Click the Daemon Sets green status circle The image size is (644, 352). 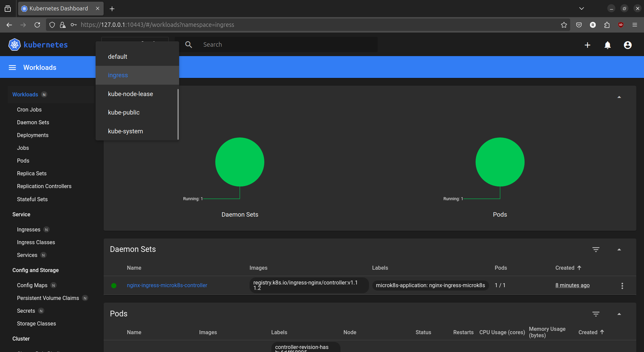coord(239,162)
